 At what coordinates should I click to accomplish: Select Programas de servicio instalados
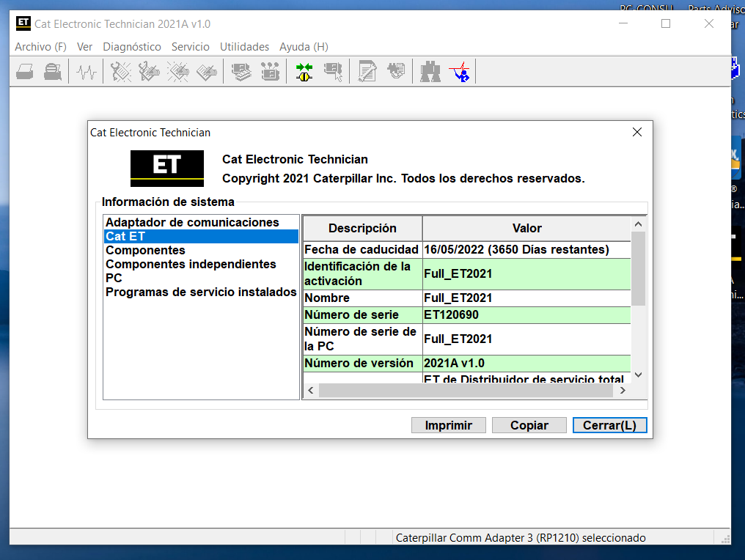pyautogui.click(x=201, y=292)
